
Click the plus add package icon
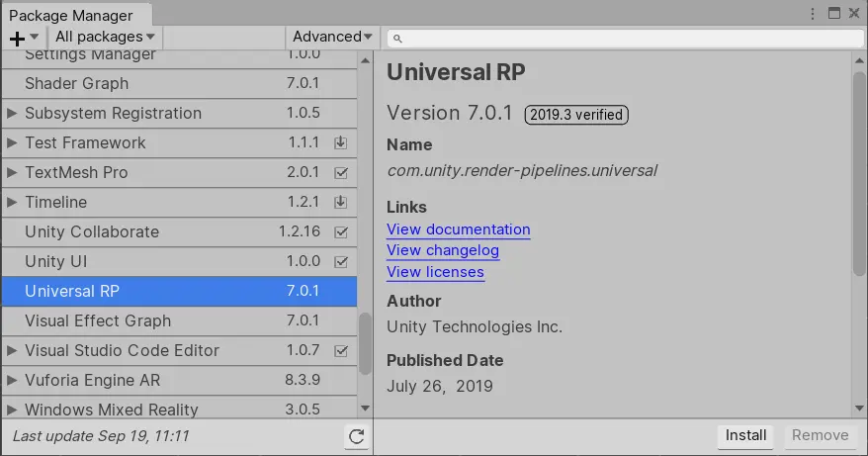(x=17, y=39)
